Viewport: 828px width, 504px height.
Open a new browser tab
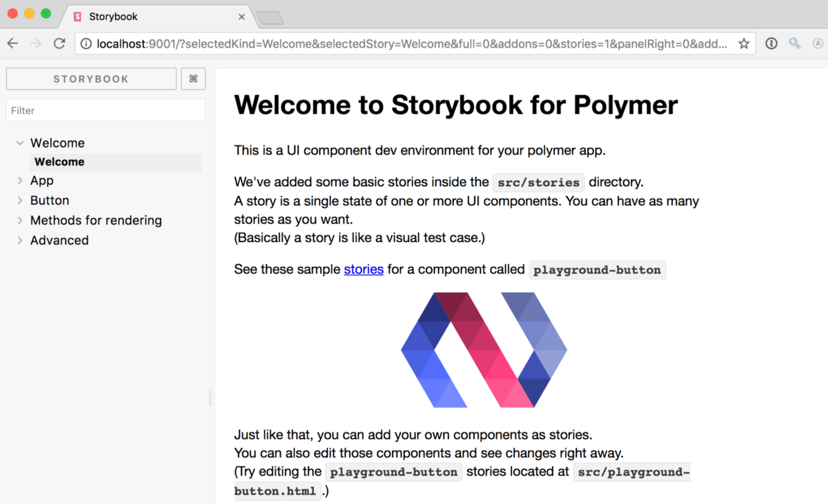pyautogui.click(x=270, y=17)
